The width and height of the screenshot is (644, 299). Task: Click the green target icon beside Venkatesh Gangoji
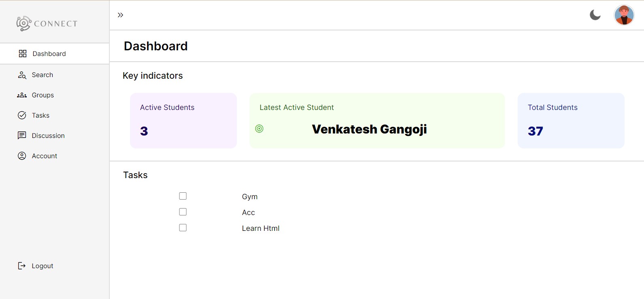[x=259, y=129]
